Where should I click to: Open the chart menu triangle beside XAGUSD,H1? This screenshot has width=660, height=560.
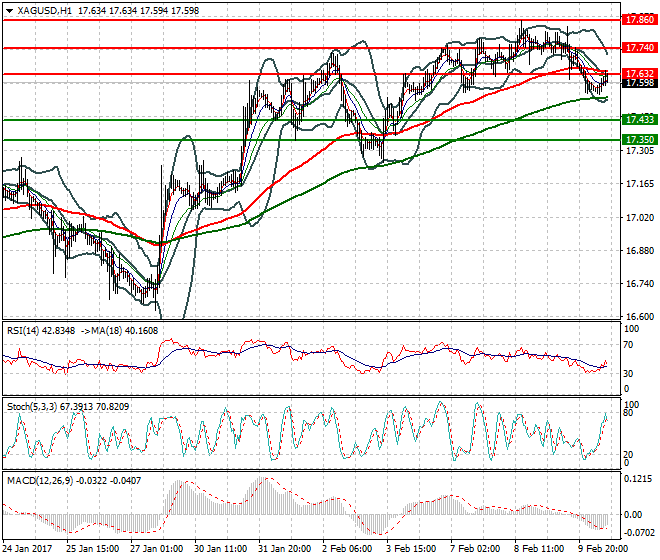pyautogui.click(x=10, y=11)
